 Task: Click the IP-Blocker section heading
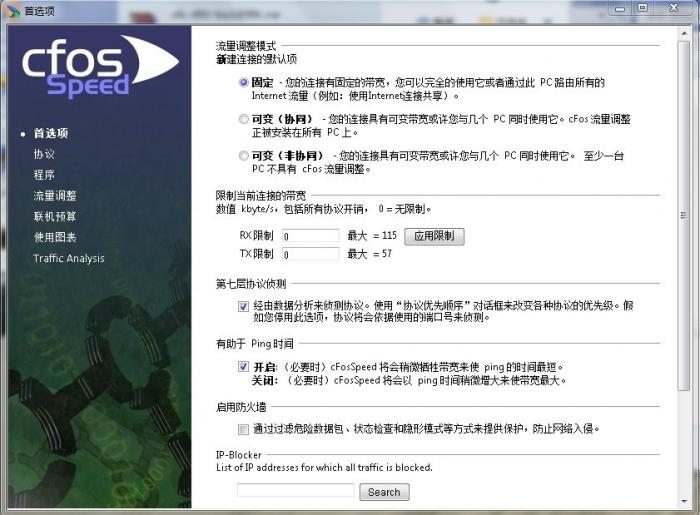[x=239, y=455]
